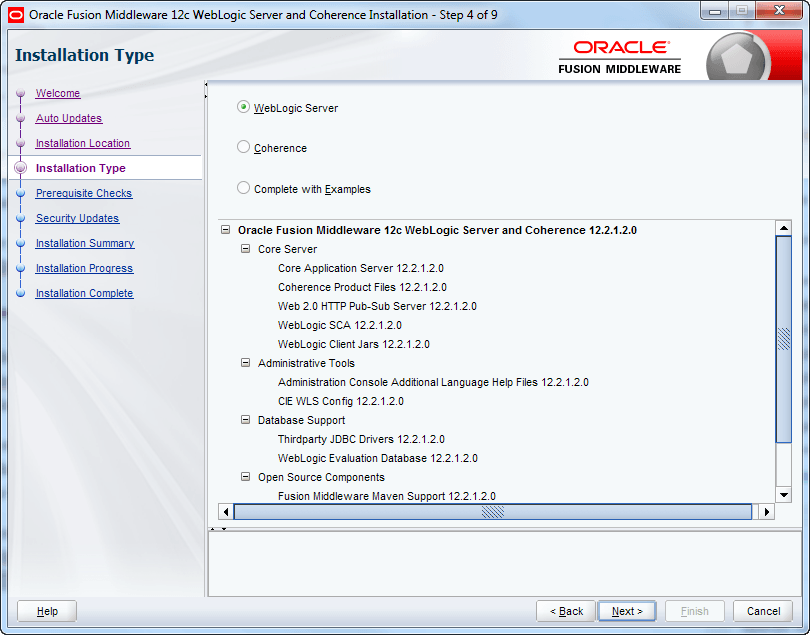The width and height of the screenshot is (810, 635).
Task: Click the Oracle icon in the title bar
Action: pyautogui.click(x=16, y=14)
